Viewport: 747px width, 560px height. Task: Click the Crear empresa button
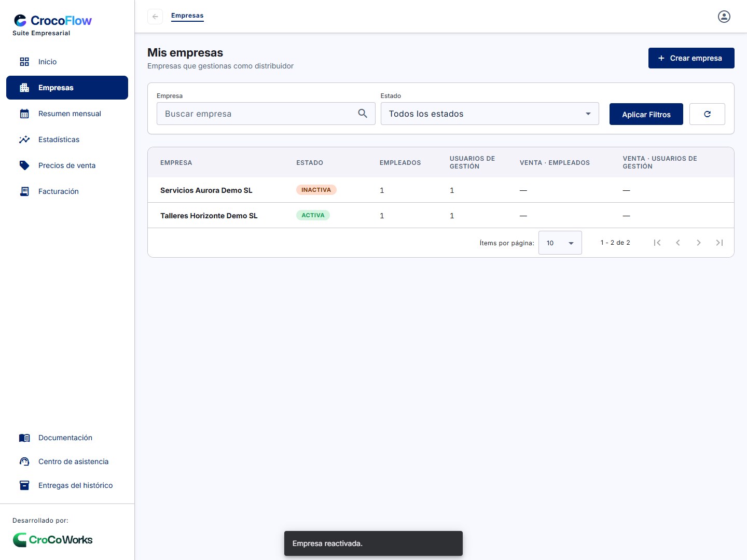[x=691, y=58]
